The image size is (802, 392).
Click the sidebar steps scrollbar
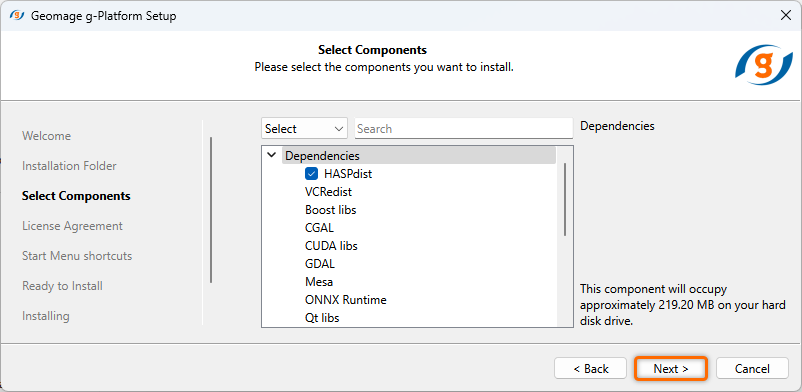[211, 210]
